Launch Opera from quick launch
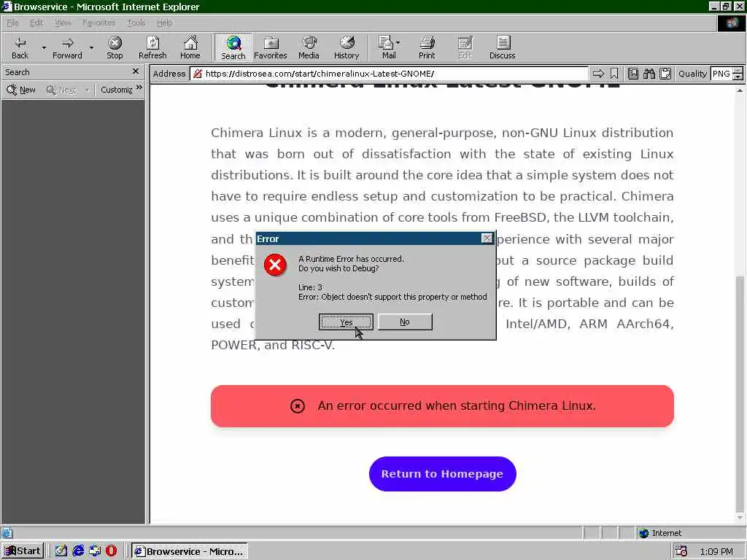 pyautogui.click(x=111, y=551)
